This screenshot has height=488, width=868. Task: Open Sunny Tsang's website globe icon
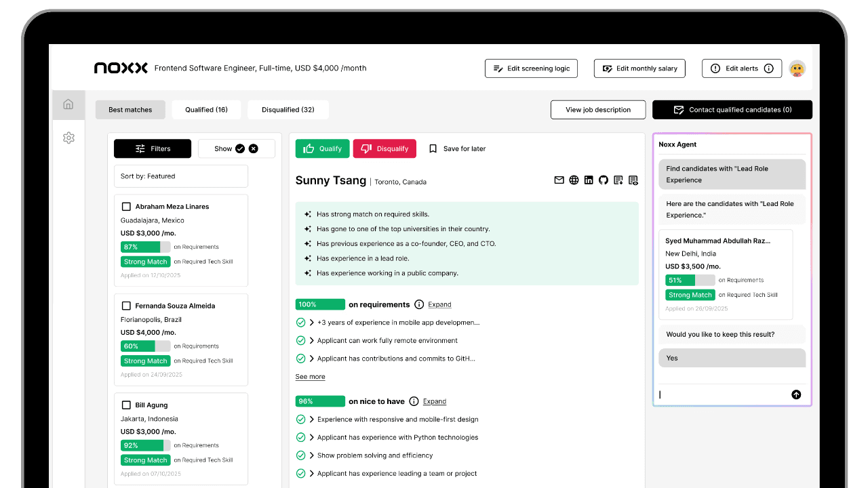pos(574,180)
